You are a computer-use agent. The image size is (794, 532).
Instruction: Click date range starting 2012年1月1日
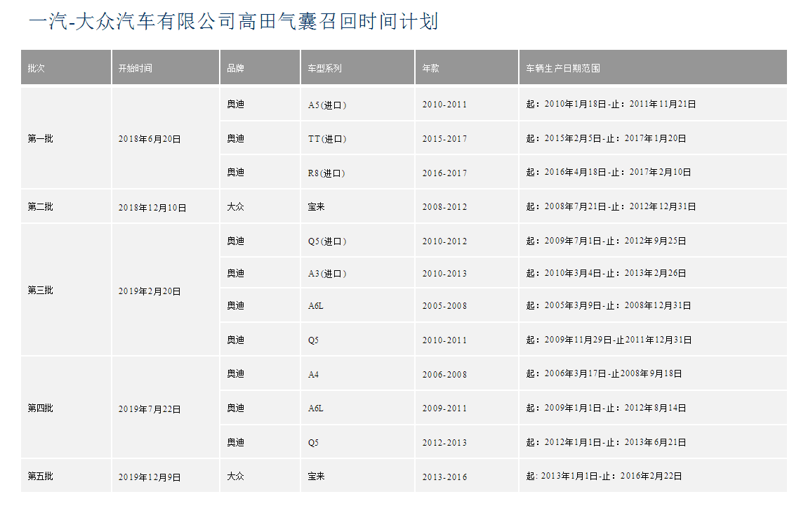point(606,442)
